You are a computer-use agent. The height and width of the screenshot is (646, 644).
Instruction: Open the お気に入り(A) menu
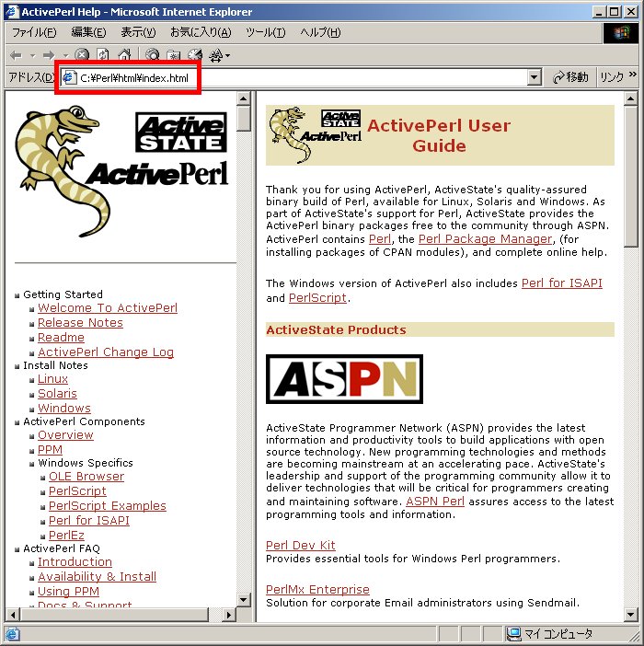[x=201, y=32]
